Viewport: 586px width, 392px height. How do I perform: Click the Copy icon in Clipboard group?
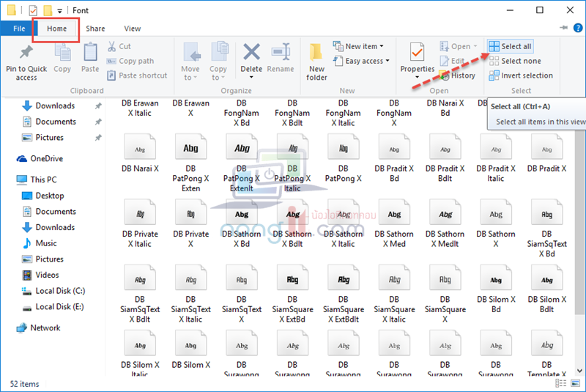click(62, 53)
